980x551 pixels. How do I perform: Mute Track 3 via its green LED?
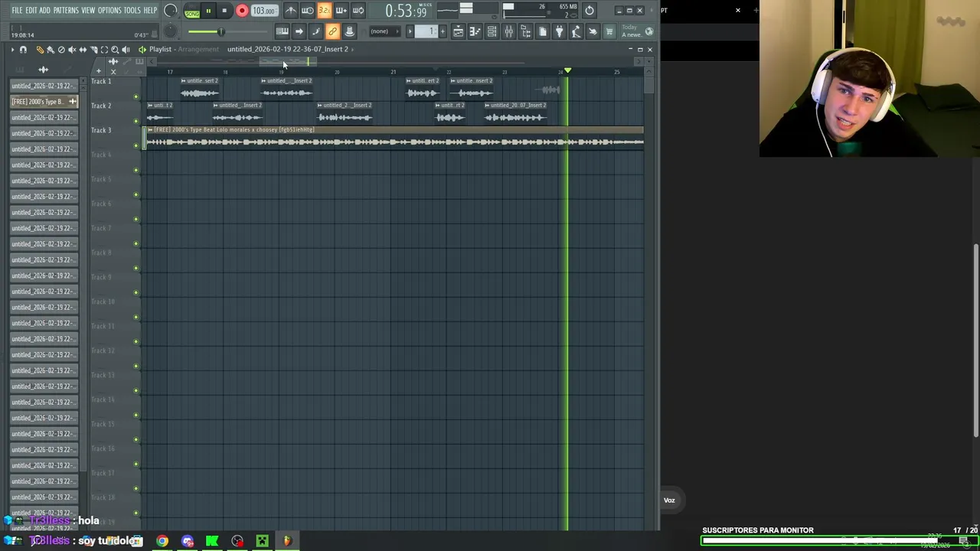click(136, 145)
